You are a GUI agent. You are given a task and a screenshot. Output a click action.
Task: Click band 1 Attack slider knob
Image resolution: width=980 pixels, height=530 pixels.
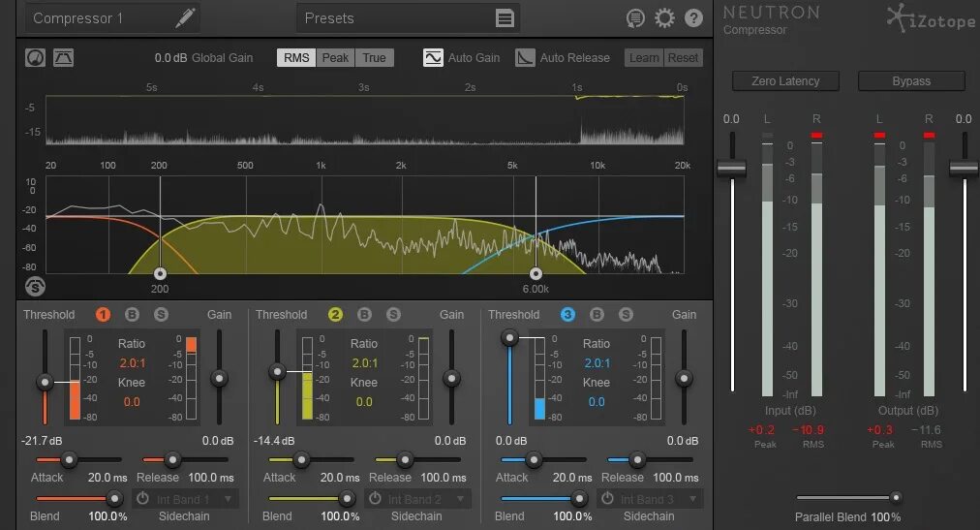69,460
